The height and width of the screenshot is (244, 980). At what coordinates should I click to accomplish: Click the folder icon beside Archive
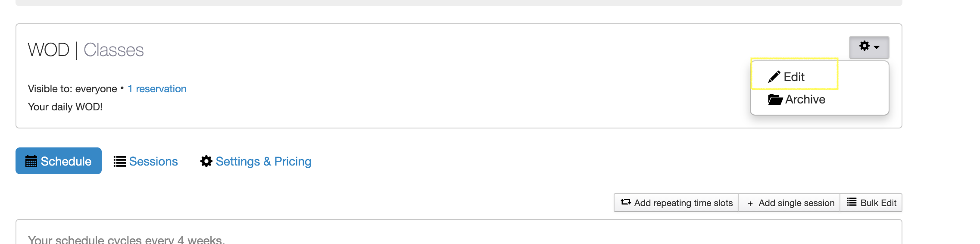pyautogui.click(x=775, y=100)
